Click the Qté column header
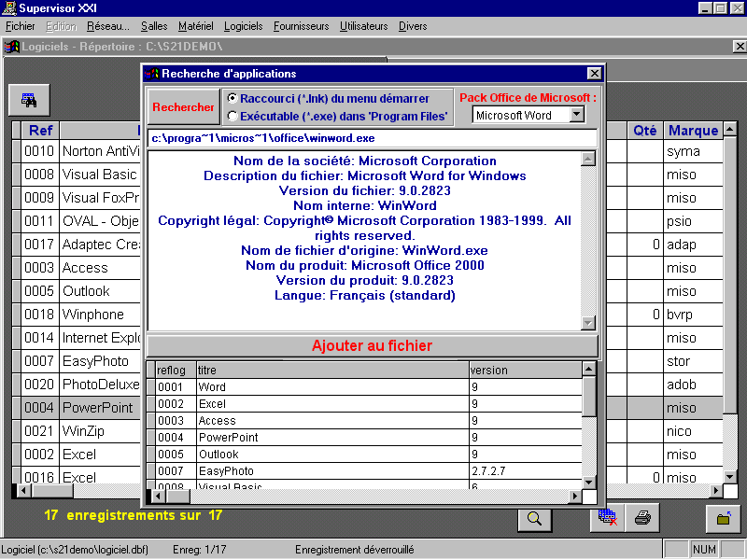747x560 pixels. pyautogui.click(x=644, y=130)
